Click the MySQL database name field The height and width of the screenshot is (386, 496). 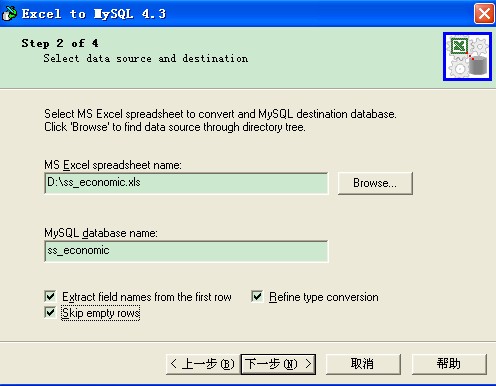186,251
